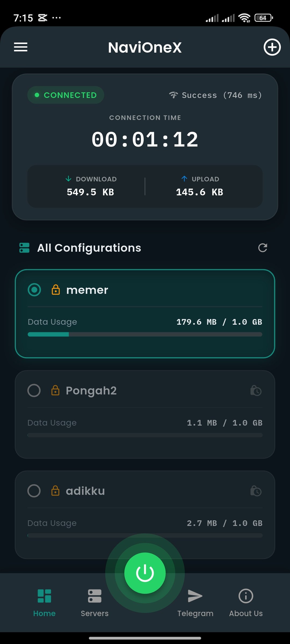
Task: Tap the selected memer radio button
Action: 34,290
